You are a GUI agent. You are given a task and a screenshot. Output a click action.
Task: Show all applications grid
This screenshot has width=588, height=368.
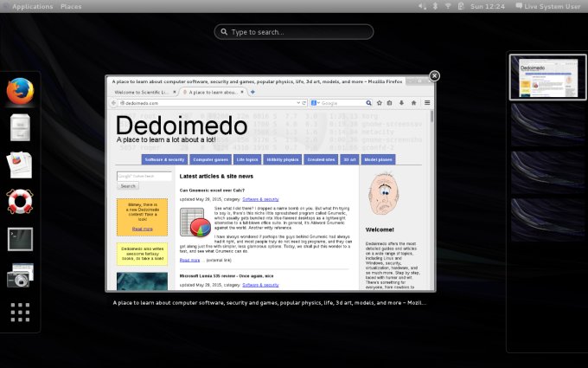[x=20, y=313]
